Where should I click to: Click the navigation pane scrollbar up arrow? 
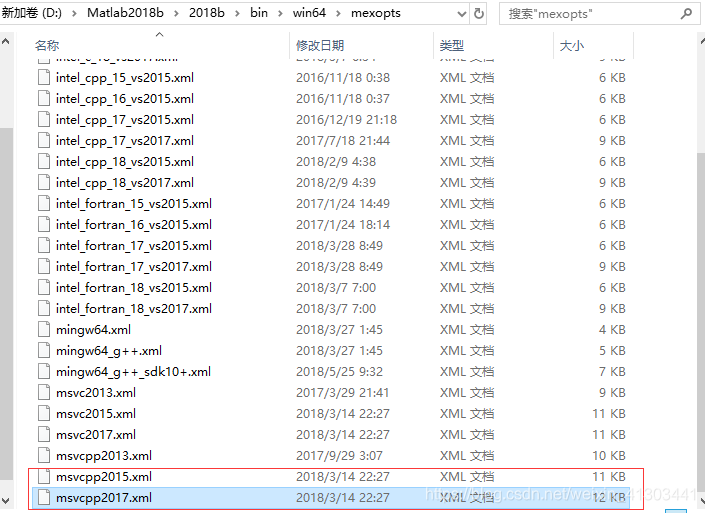[x=5, y=41]
